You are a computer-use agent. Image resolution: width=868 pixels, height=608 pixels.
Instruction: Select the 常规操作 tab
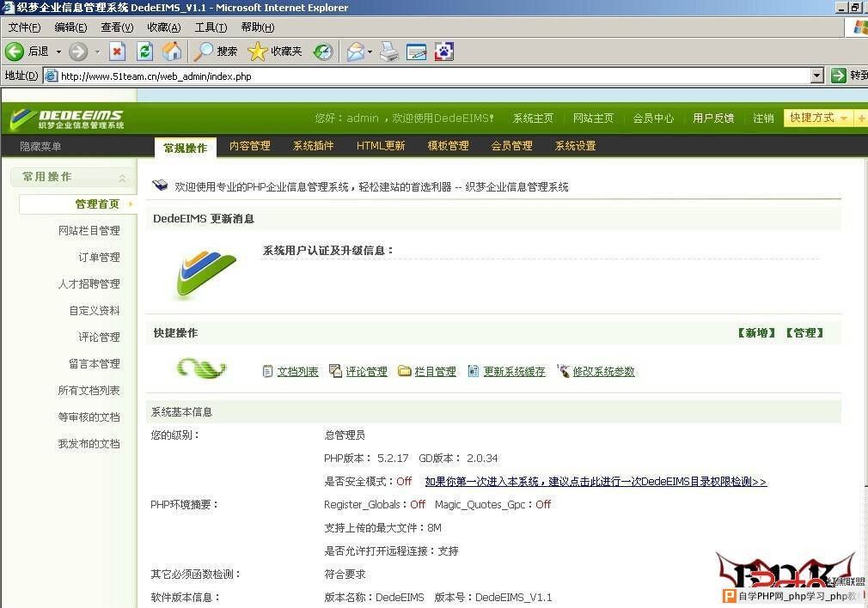coord(186,147)
